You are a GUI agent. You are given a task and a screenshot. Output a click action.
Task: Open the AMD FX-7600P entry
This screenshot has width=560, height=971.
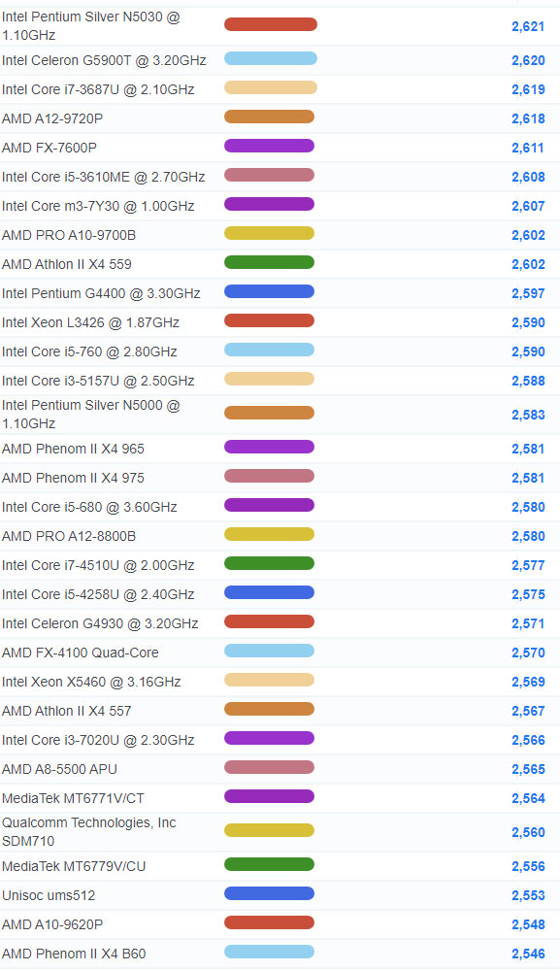coord(49,148)
